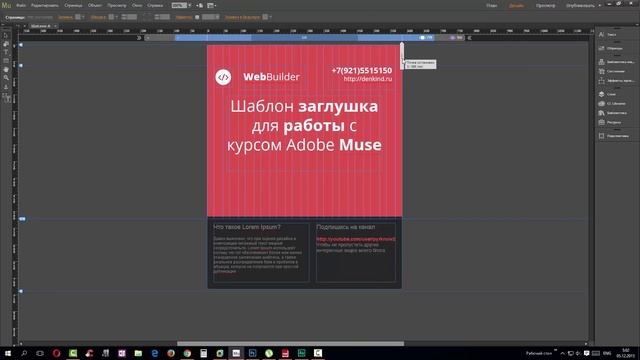Viewport: 640px width, 360px height.
Task: Click the ENG language indicator
Action: 607,353
